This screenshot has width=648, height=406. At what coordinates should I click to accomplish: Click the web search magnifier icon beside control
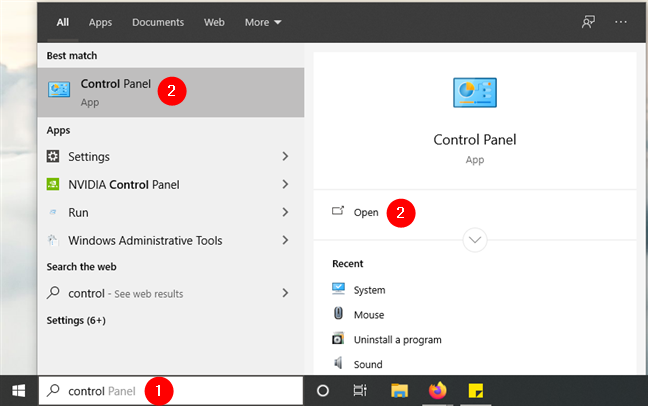pos(53,293)
